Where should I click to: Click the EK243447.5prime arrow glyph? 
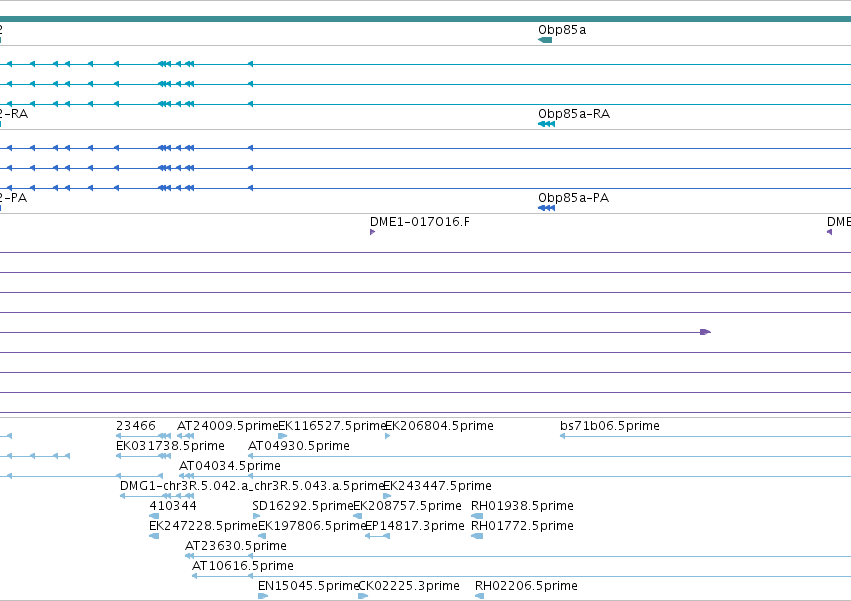(387, 496)
